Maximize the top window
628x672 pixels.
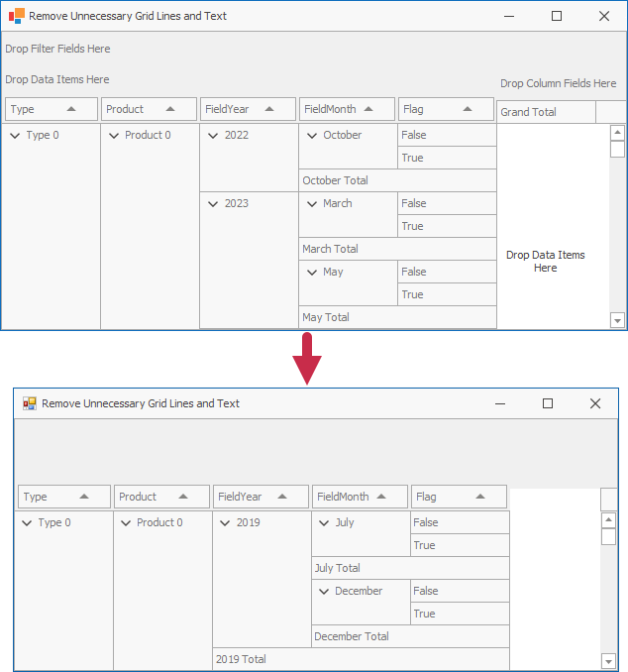(x=557, y=16)
